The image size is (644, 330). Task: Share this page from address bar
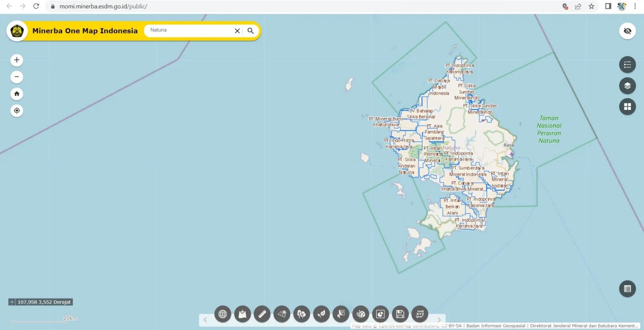tap(578, 6)
